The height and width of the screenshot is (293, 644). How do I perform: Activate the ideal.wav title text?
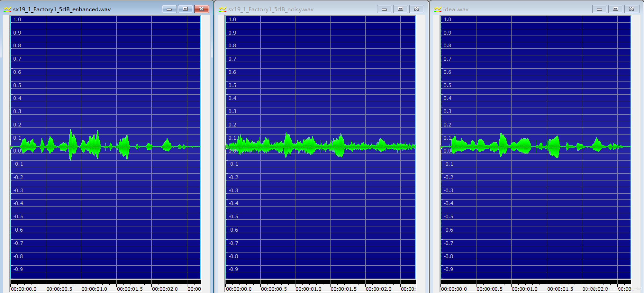point(456,9)
